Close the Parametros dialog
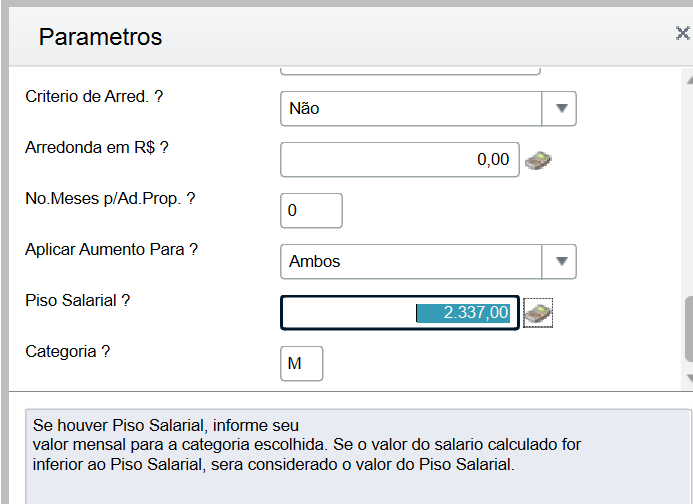Screen dimensions: 693x504 (x=682, y=33)
